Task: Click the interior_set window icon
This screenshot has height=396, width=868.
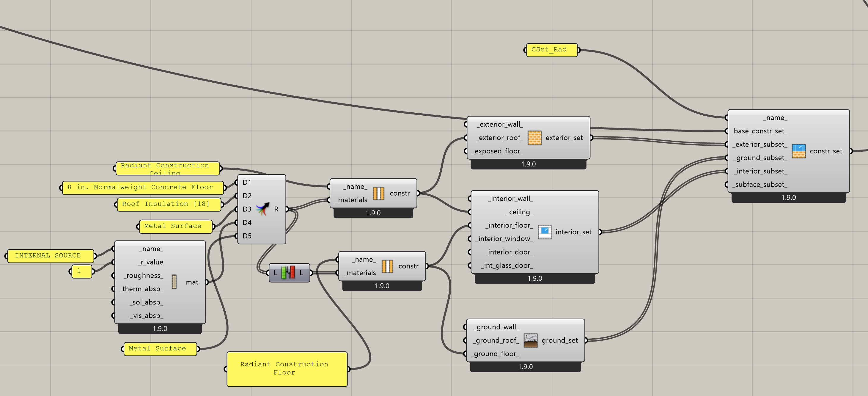Action: [544, 232]
